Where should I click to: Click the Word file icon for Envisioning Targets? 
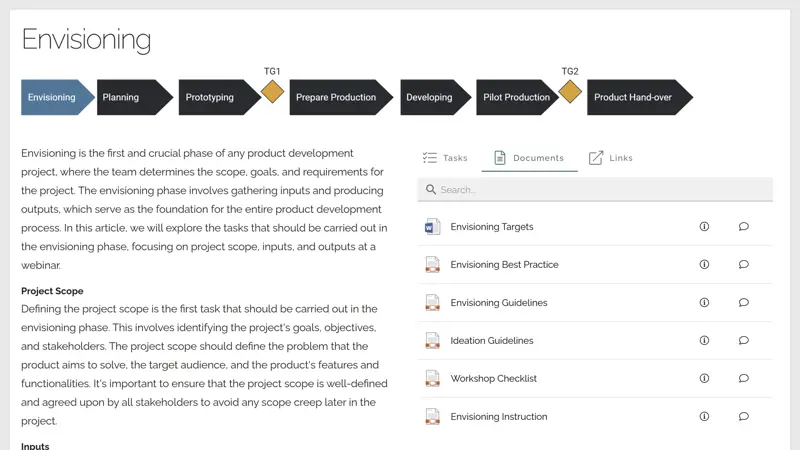tap(432, 227)
